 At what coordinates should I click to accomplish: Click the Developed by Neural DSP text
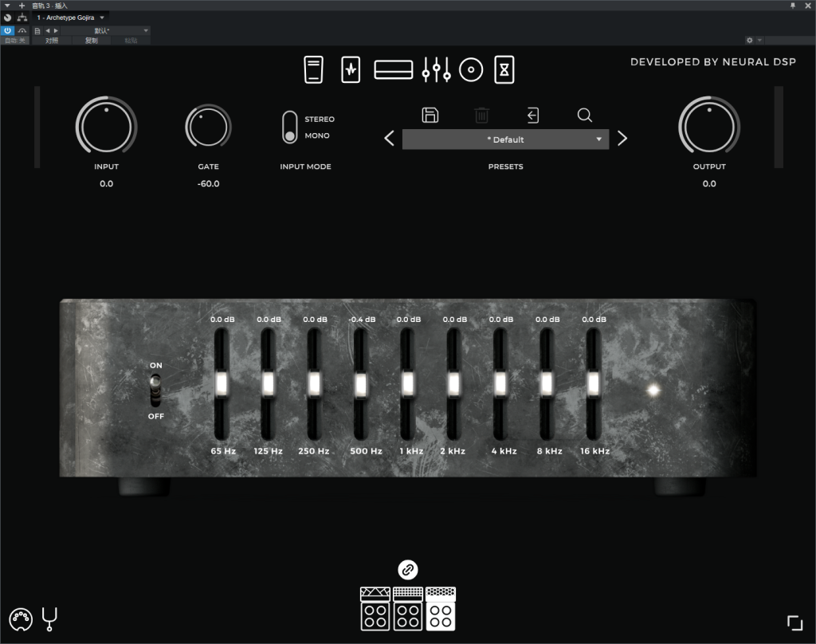tap(713, 62)
